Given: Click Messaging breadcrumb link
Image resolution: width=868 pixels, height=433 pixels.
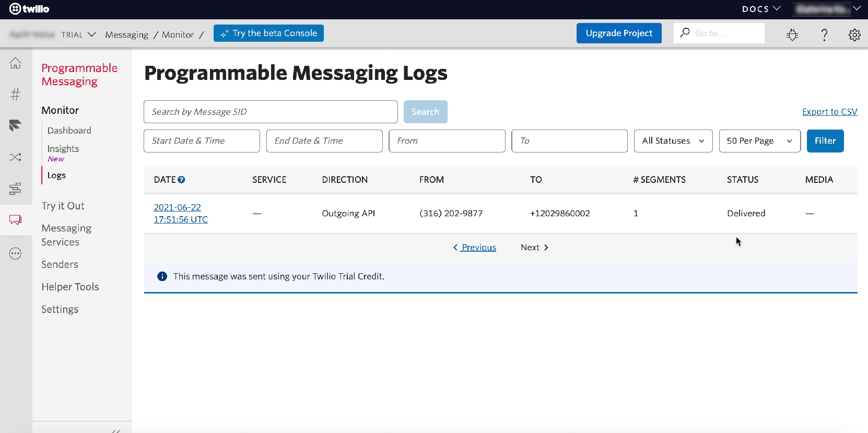Looking at the screenshot, I should pos(126,34).
